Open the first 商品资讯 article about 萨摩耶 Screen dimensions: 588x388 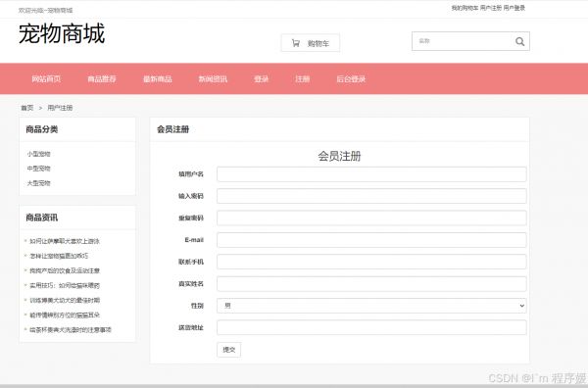click(x=65, y=241)
